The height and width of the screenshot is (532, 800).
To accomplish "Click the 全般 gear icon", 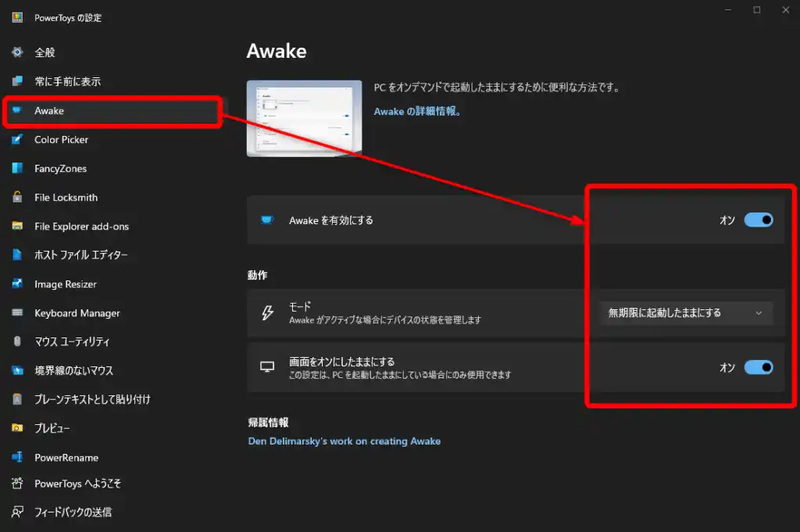I will coord(17,52).
